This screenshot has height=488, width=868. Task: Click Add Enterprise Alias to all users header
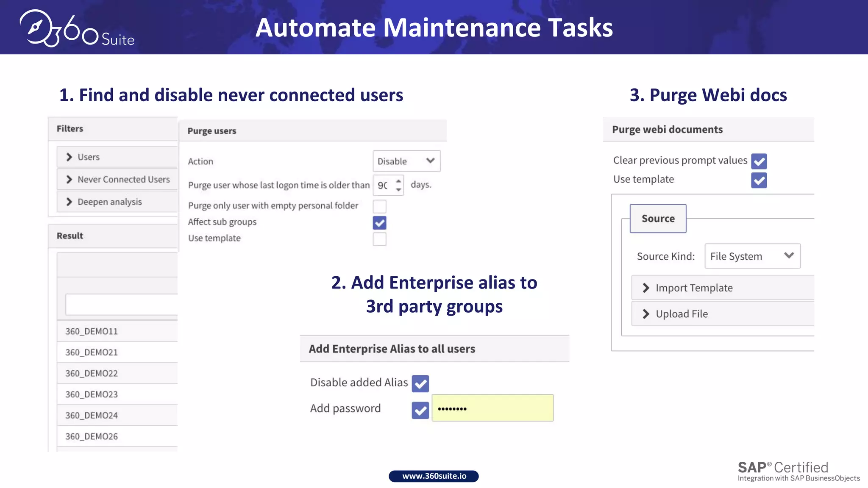[434, 349]
